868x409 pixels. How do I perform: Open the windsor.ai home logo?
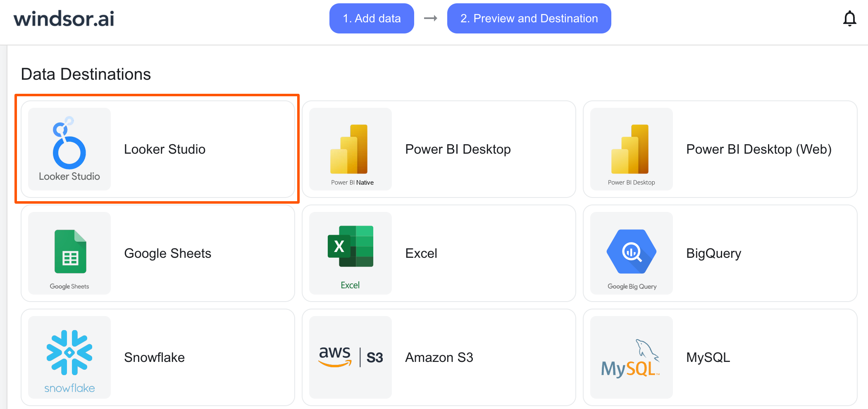coord(64,19)
